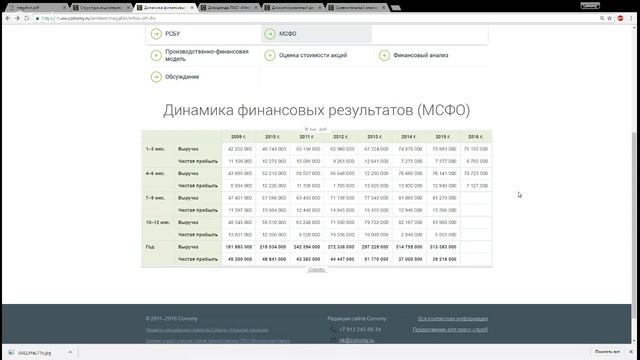
Task: Click the footer email address link
Action: coord(356,340)
